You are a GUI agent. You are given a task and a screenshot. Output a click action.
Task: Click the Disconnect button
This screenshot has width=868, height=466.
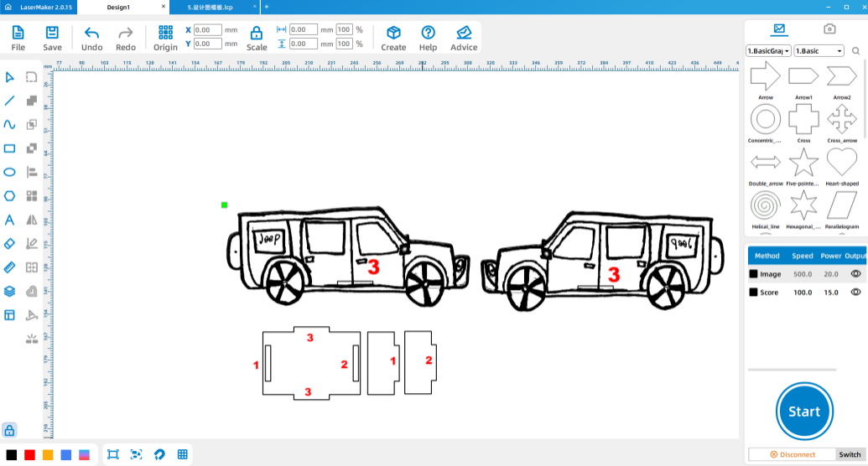pos(793,454)
